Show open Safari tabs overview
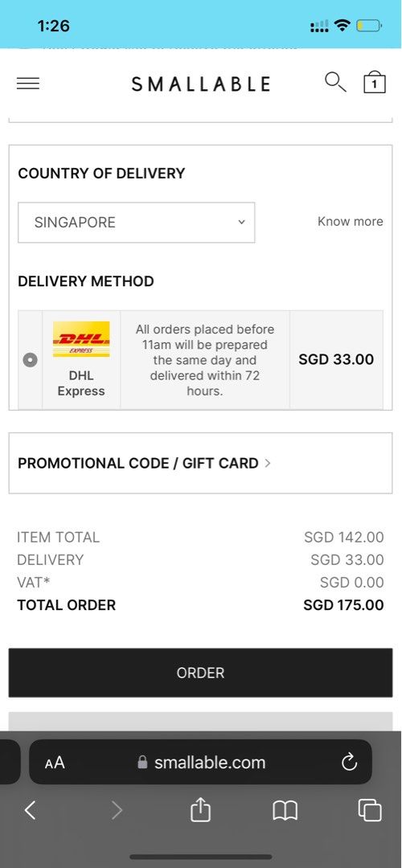 click(x=370, y=811)
